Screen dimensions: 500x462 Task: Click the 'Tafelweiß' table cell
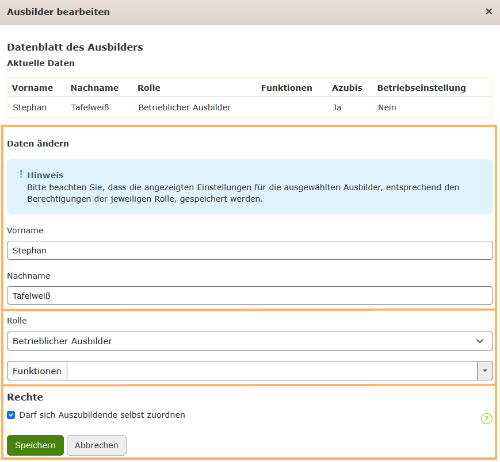[x=90, y=107]
